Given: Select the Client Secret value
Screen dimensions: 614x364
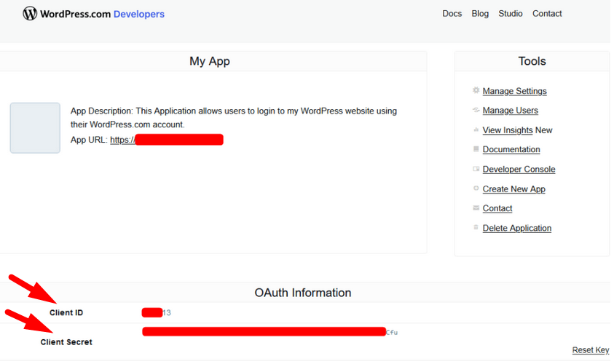Looking at the screenshot, I should coord(269,332).
